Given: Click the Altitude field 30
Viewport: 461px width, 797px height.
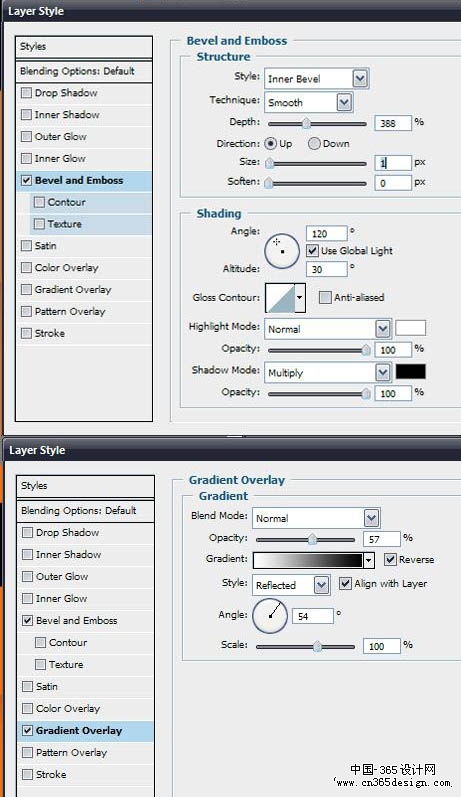Looking at the screenshot, I should coord(326,269).
